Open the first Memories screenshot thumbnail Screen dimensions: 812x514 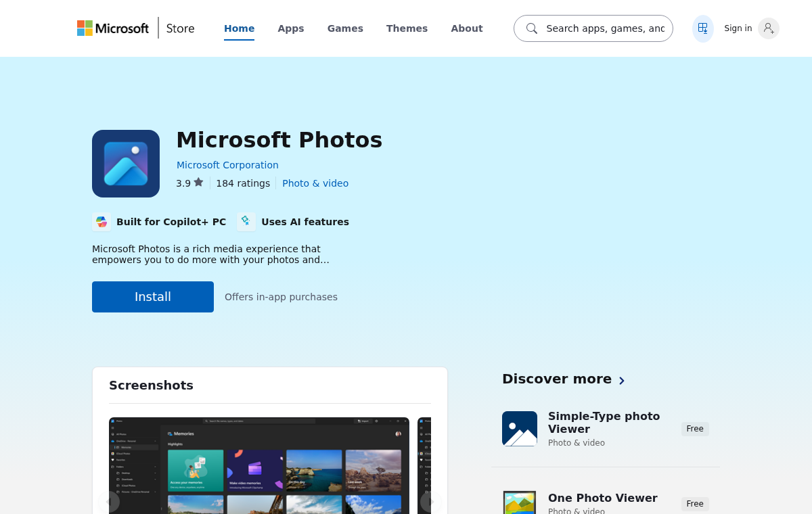(259, 465)
